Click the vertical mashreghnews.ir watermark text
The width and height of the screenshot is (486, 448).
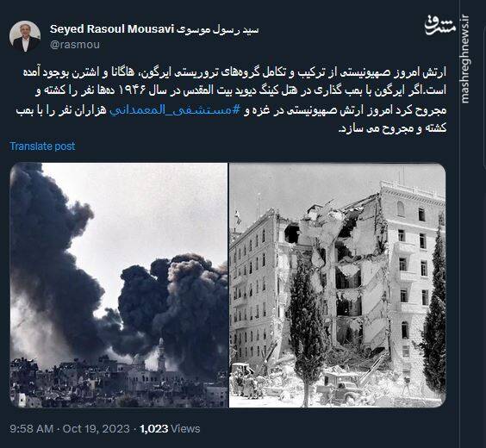point(464,59)
